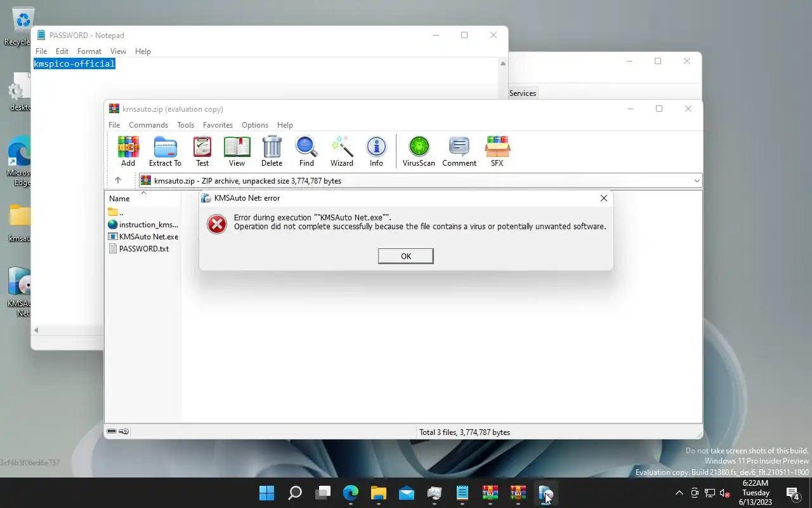Open the Commands menu
The height and width of the screenshot is (508, 812).
pyautogui.click(x=148, y=125)
